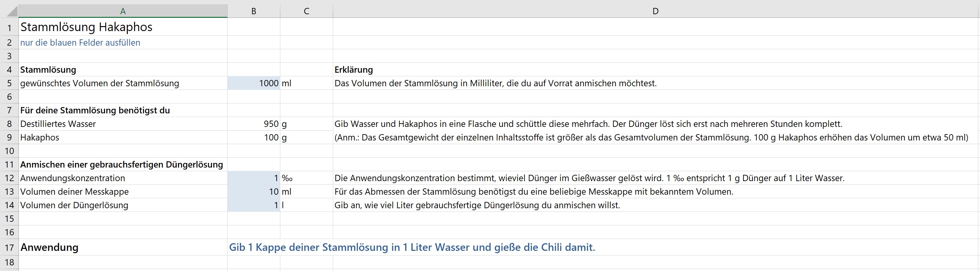Image resolution: width=980 pixels, height=271 pixels.
Task: Select column A header
Action: [123, 11]
